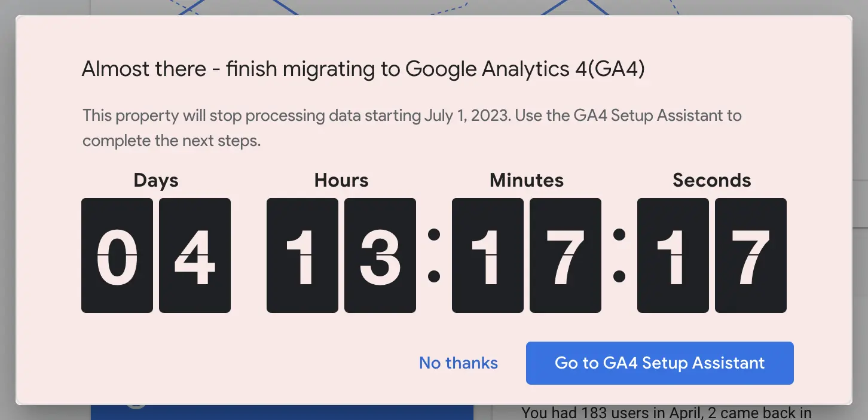Select the "3" flip card under Hours
This screenshot has height=420, width=868.
pyautogui.click(x=380, y=255)
